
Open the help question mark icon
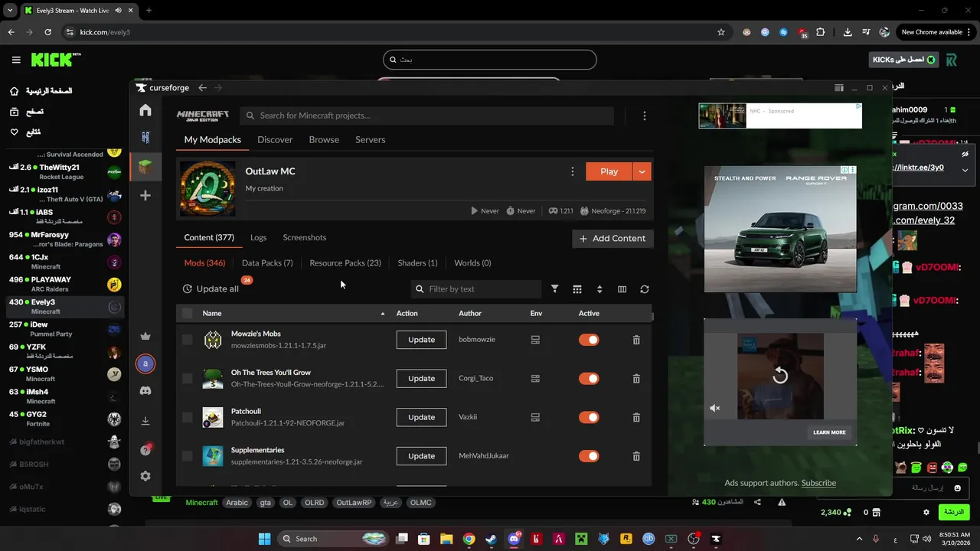(145, 449)
